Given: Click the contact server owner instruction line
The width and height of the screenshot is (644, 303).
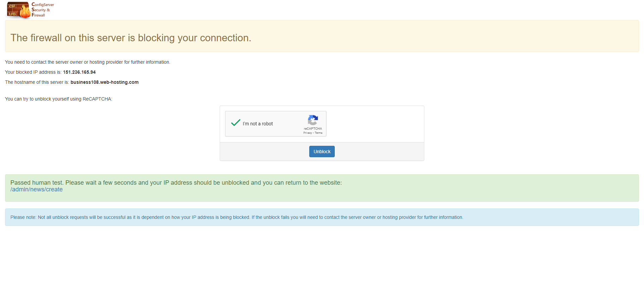Looking at the screenshot, I should point(88,62).
